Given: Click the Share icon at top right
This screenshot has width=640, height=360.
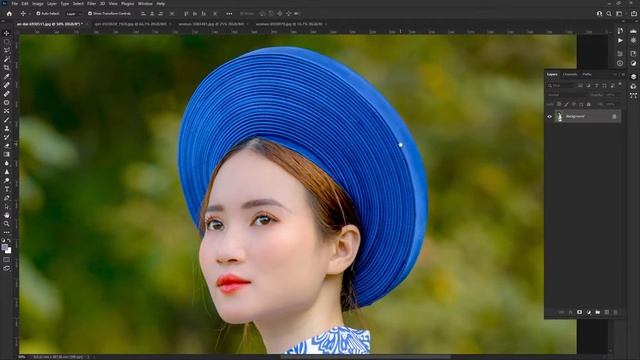Looking at the screenshot, I should pyautogui.click(x=634, y=13).
